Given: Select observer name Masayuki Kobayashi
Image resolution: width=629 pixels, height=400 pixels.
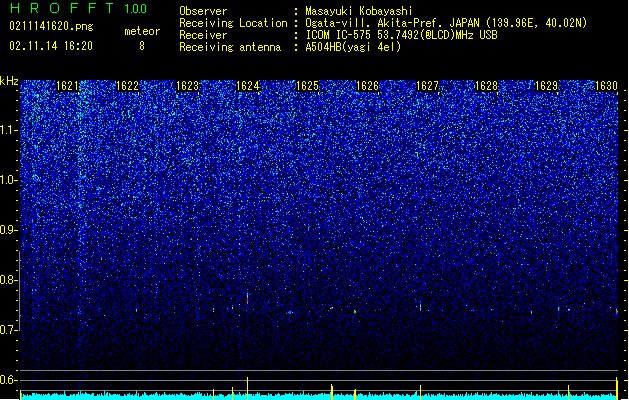Looking at the screenshot, I should click(359, 11).
